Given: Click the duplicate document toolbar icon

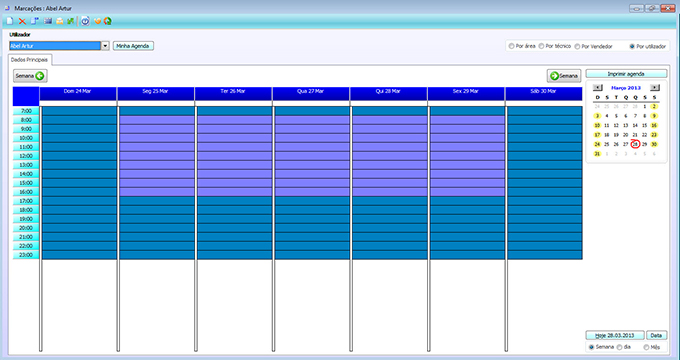Looking at the screenshot, I should click(35, 21).
